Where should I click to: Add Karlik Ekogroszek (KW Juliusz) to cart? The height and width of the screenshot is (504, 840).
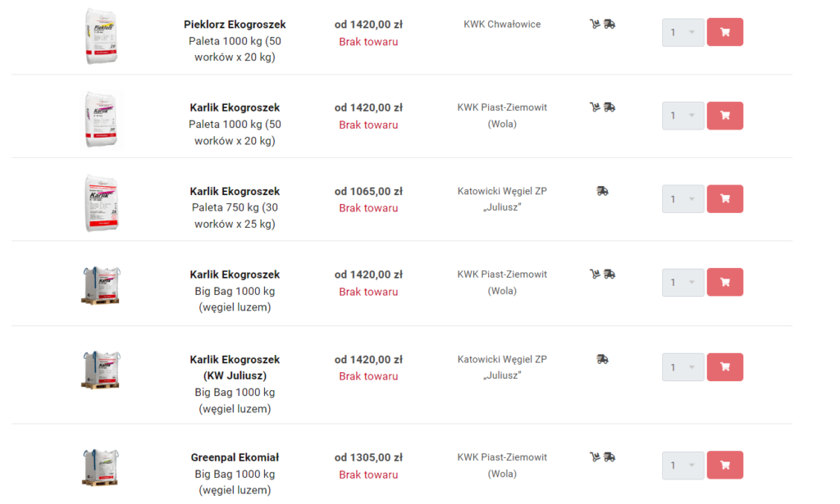tap(725, 367)
